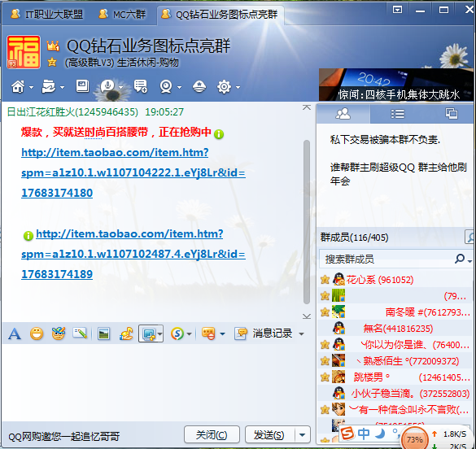Expand the 消息记录 dropdown arrow

pyautogui.click(x=301, y=334)
